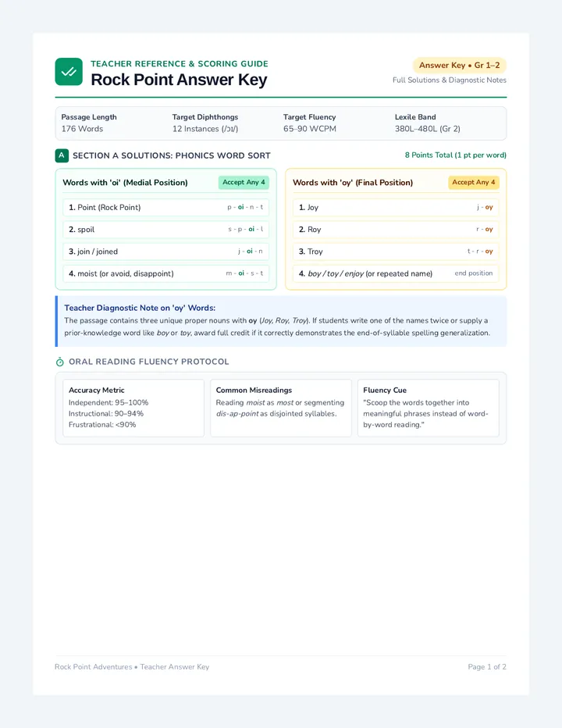
Task: Click the 'p - oi - n - t' breakdown
Action: pyautogui.click(x=245, y=207)
